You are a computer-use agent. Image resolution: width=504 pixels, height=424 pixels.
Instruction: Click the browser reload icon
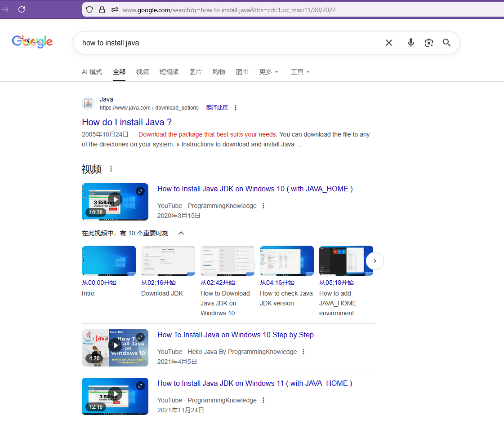point(22,9)
